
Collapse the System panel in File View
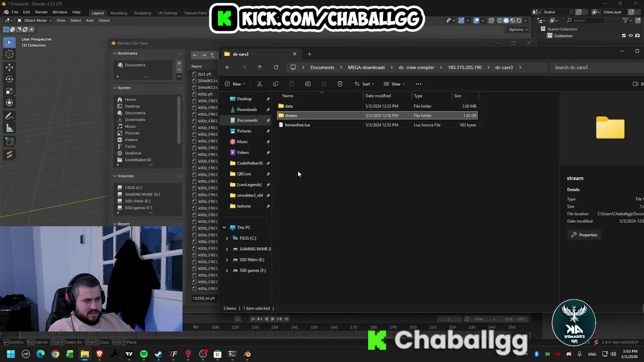(x=115, y=88)
